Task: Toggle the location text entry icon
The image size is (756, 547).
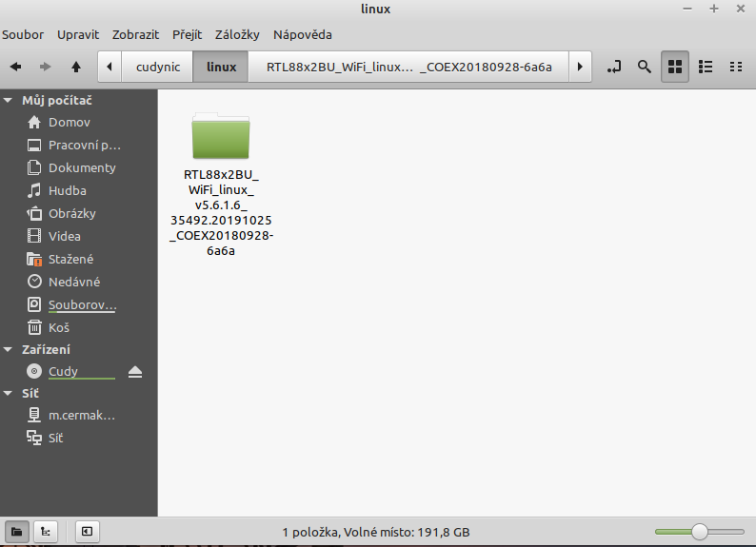Action: tap(614, 67)
